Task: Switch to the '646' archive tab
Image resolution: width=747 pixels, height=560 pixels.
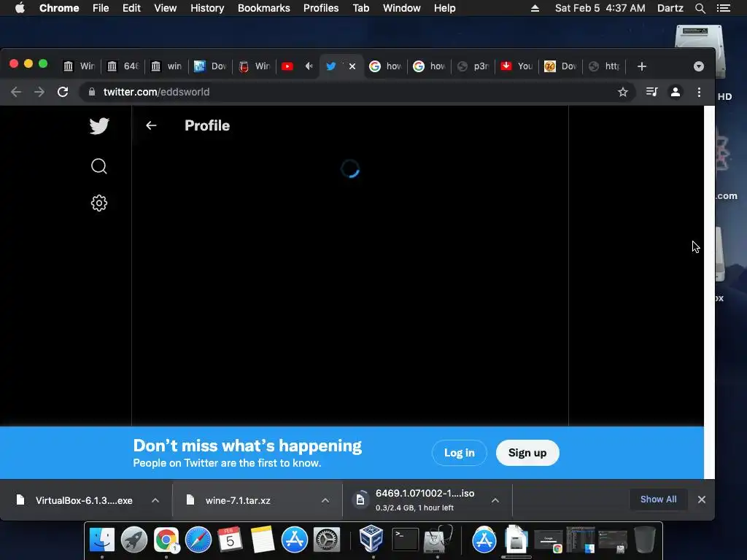Action: (123, 66)
